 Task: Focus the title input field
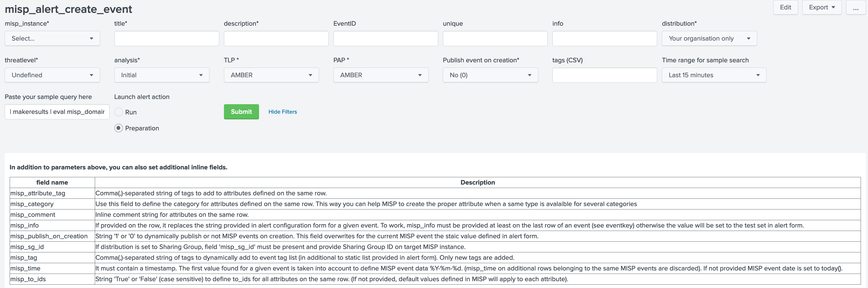[167, 38]
